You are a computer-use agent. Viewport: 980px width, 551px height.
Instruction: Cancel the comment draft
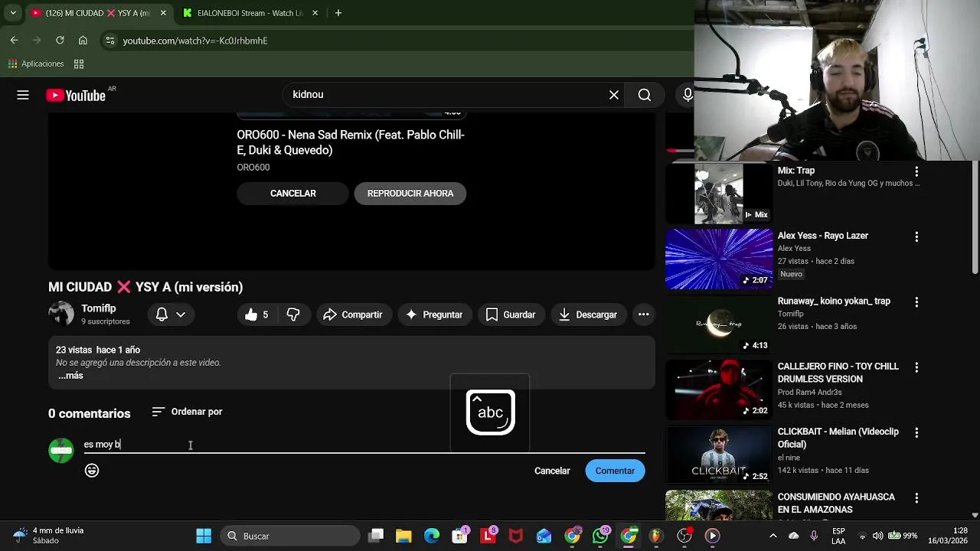pyautogui.click(x=552, y=471)
